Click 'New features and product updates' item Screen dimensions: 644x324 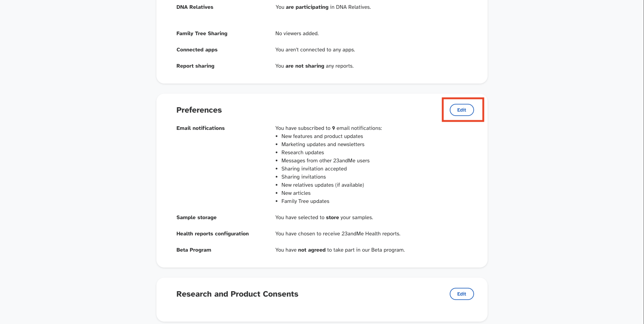tap(322, 136)
